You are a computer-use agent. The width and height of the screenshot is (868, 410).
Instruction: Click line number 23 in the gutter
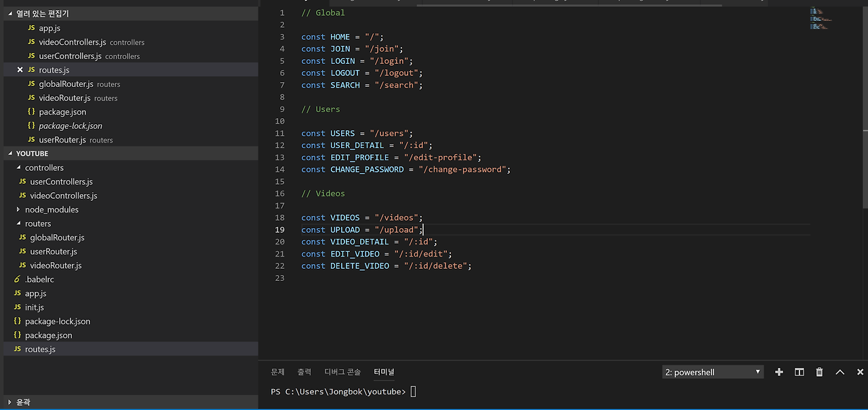pos(280,278)
